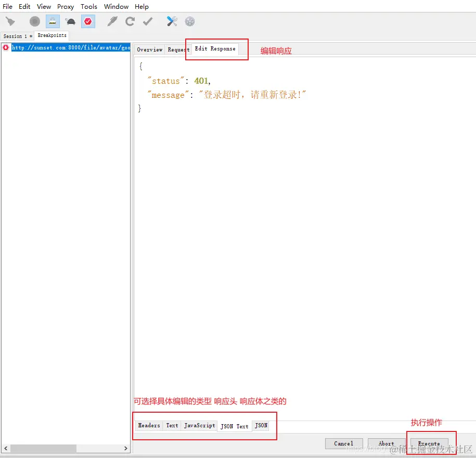476x458 pixels.
Task: Open the View menu
Action: (x=44, y=6)
